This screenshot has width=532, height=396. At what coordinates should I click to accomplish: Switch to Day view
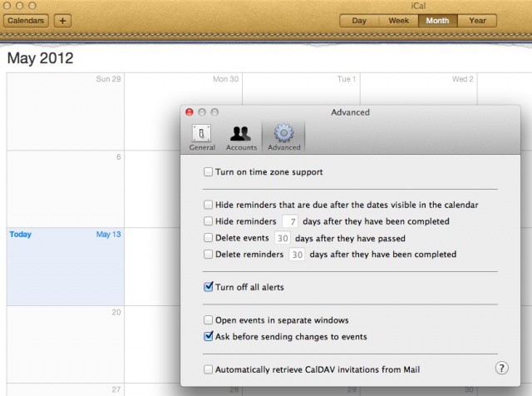(x=359, y=21)
